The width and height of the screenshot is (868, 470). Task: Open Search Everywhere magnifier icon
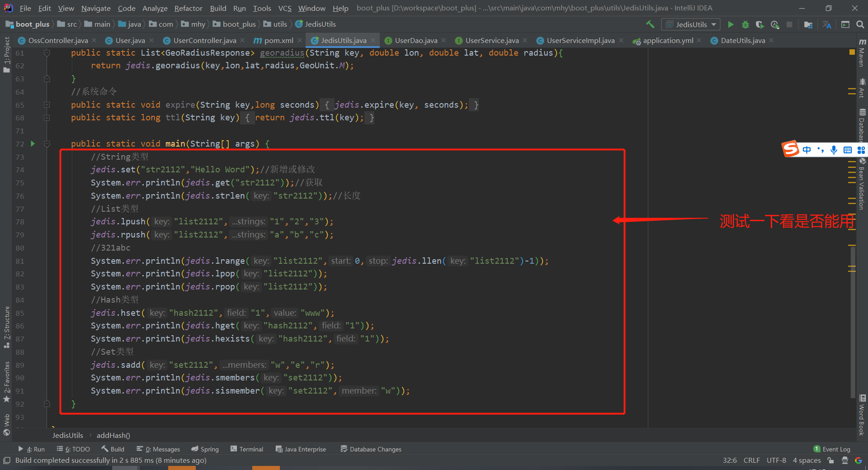click(x=860, y=24)
